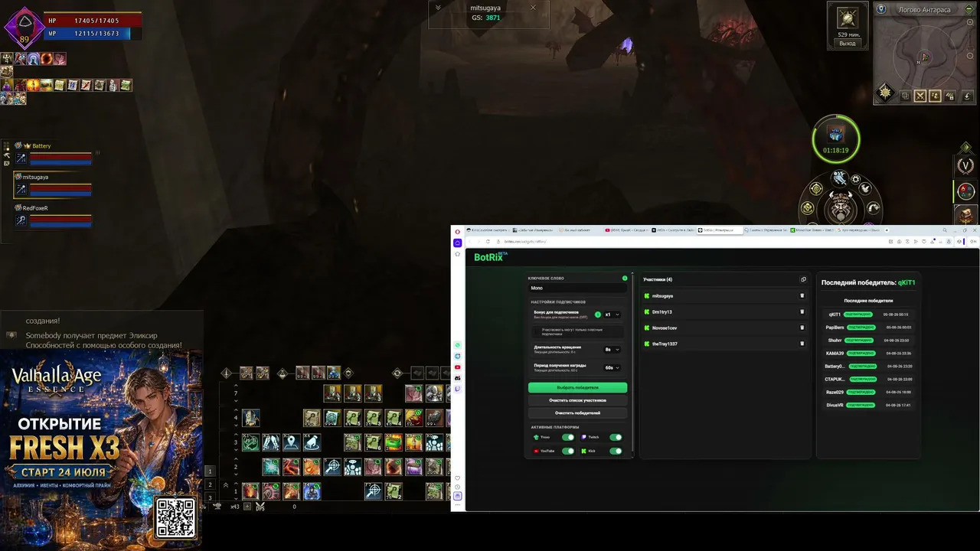Open the reward period 60s dropdown
The image size is (980, 551).
(612, 367)
